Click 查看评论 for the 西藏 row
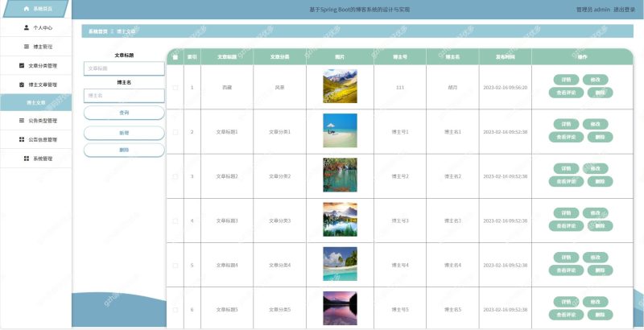The image size is (644, 330). click(566, 93)
